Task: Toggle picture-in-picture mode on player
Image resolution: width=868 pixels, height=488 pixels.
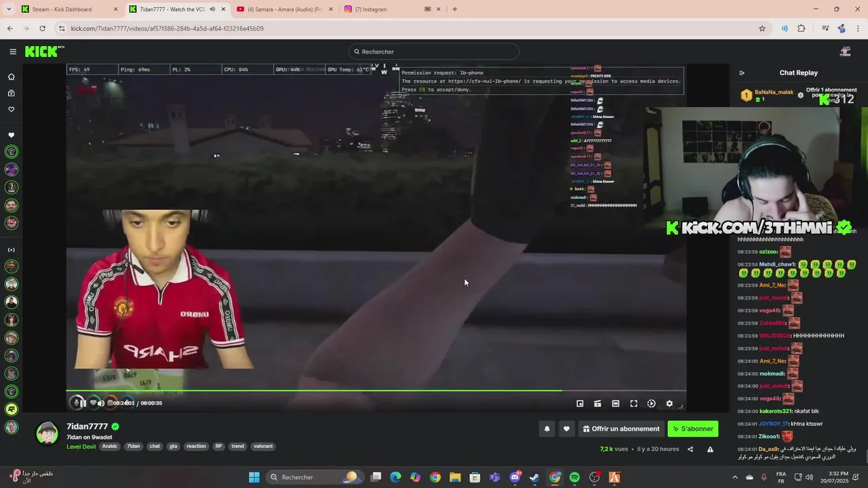Action: [580, 403]
